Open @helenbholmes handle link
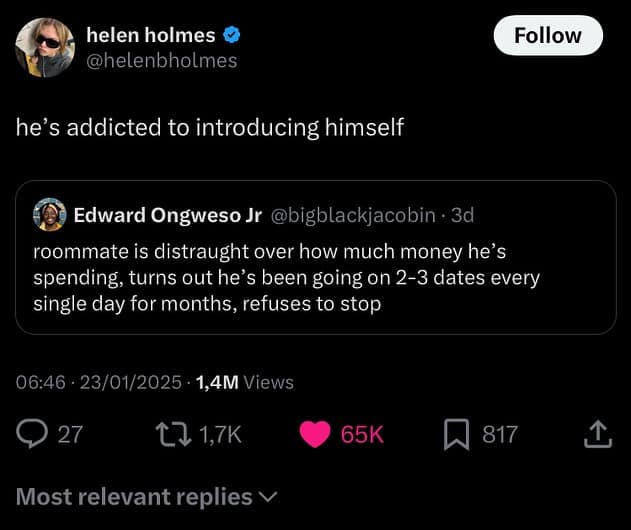 pyautogui.click(x=162, y=61)
